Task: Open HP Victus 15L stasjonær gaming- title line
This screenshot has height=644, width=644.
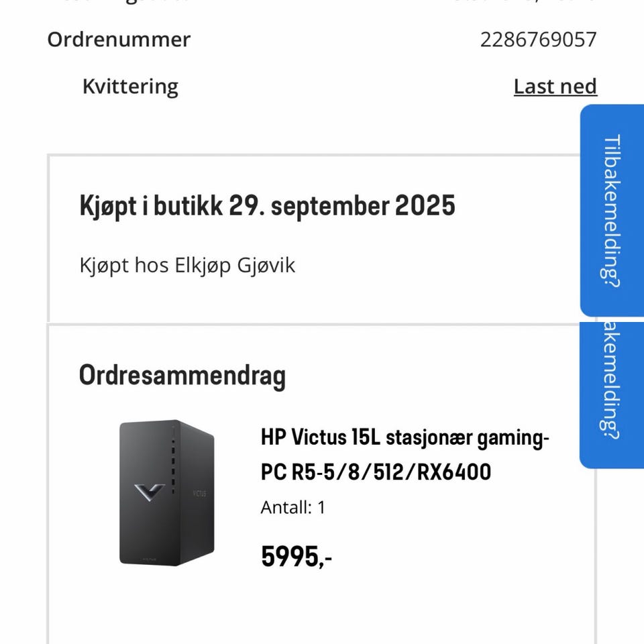Action: (405, 437)
